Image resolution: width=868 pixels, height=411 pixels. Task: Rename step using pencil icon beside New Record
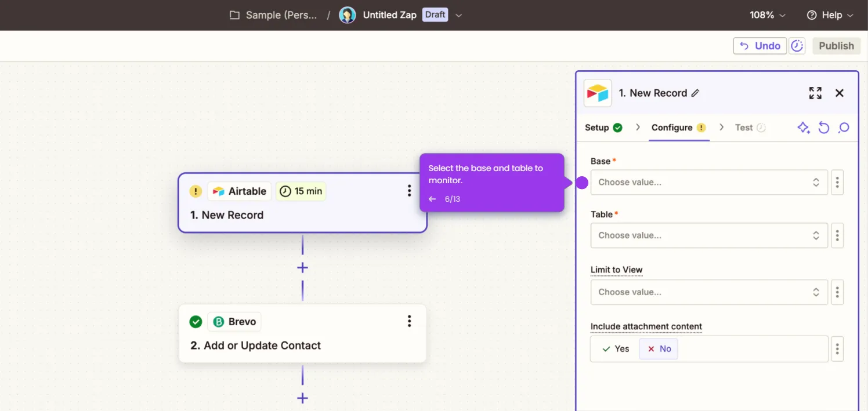(x=696, y=93)
